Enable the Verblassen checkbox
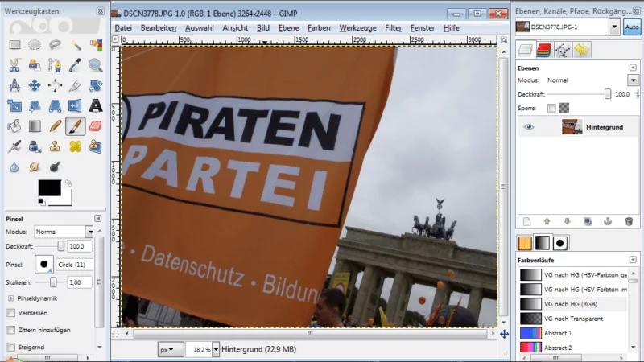This screenshot has width=644, height=362. pyautogui.click(x=11, y=313)
